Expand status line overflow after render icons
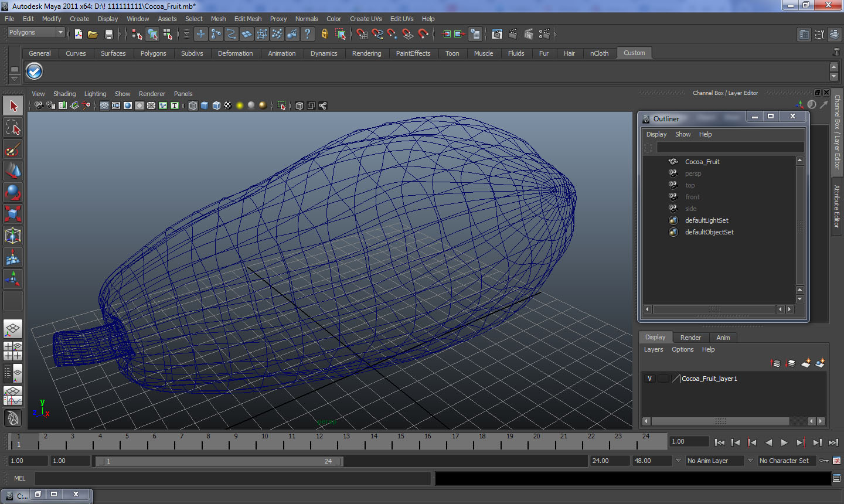This screenshot has width=844, height=504. coord(555,34)
